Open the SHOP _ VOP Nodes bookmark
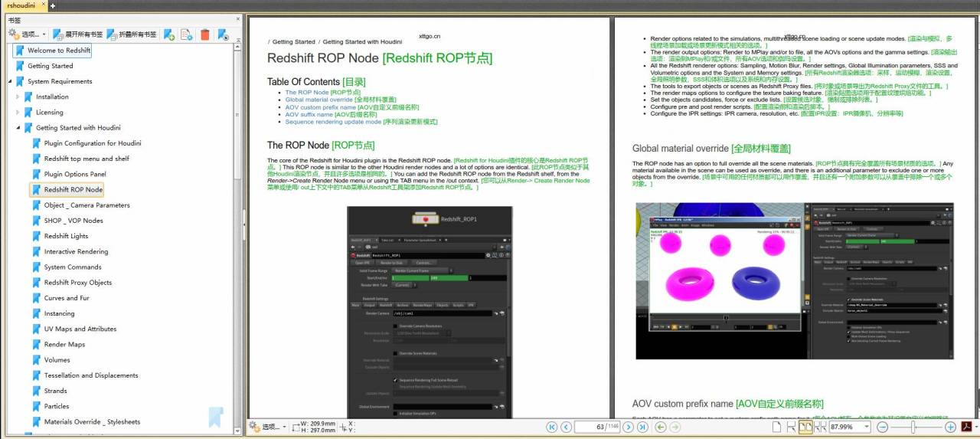The height and width of the screenshot is (439, 980). coord(73,221)
